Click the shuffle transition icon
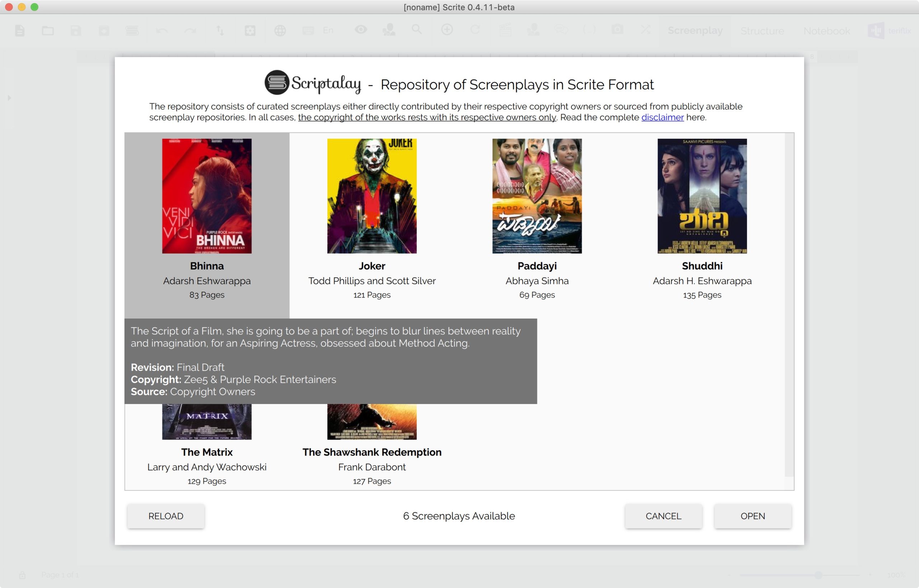This screenshot has height=588, width=919. (645, 29)
